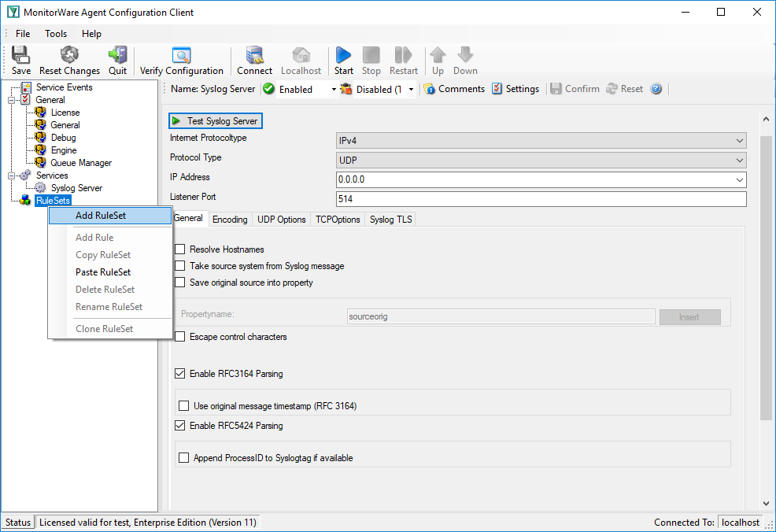
Task: Start the service with the Start icon
Action: (343, 61)
